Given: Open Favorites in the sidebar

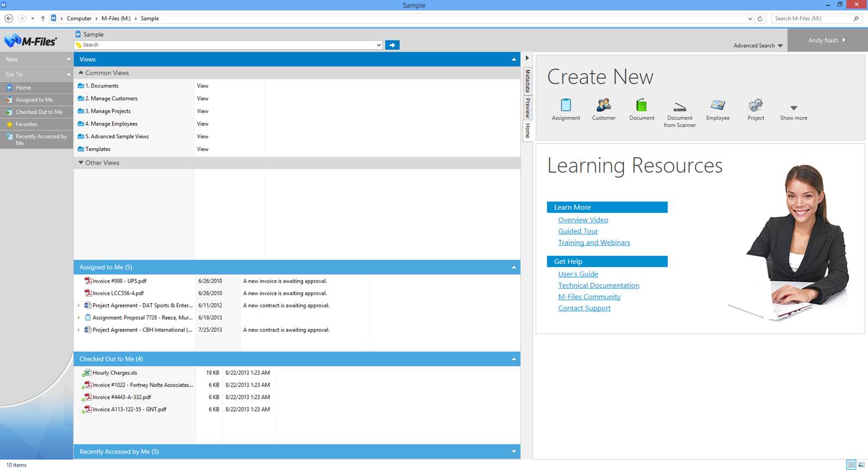Looking at the screenshot, I should tap(36, 124).
